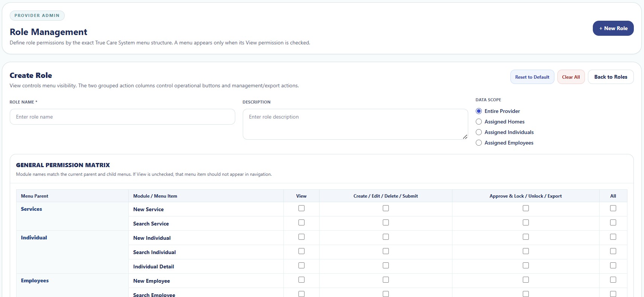Viewport: 644px width, 297px height.
Task: Click the New Employee module name
Action: [x=151, y=281]
